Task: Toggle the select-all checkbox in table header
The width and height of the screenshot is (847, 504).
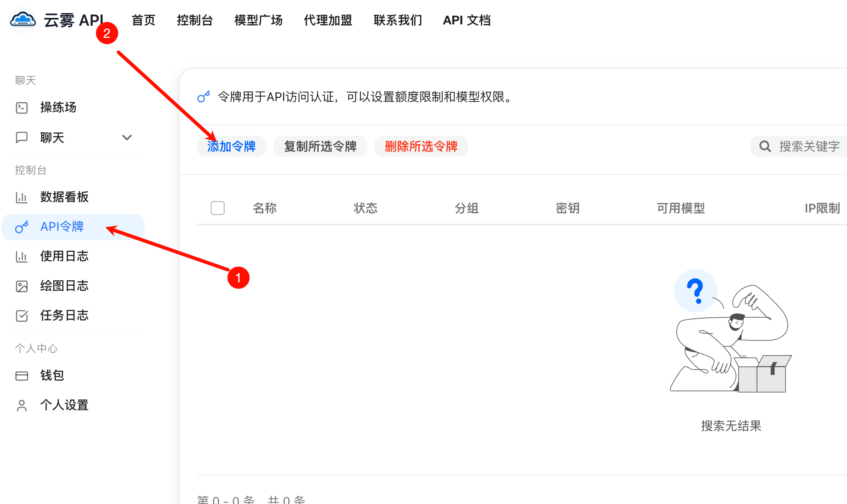Action: [218, 208]
